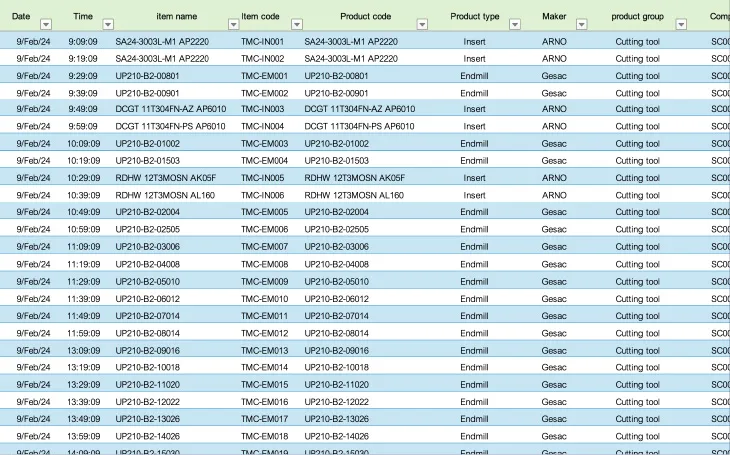730x455 pixels.
Task: Select item name RDHW 12T3MOSN AK05F
Action: (x=166, y=178)
